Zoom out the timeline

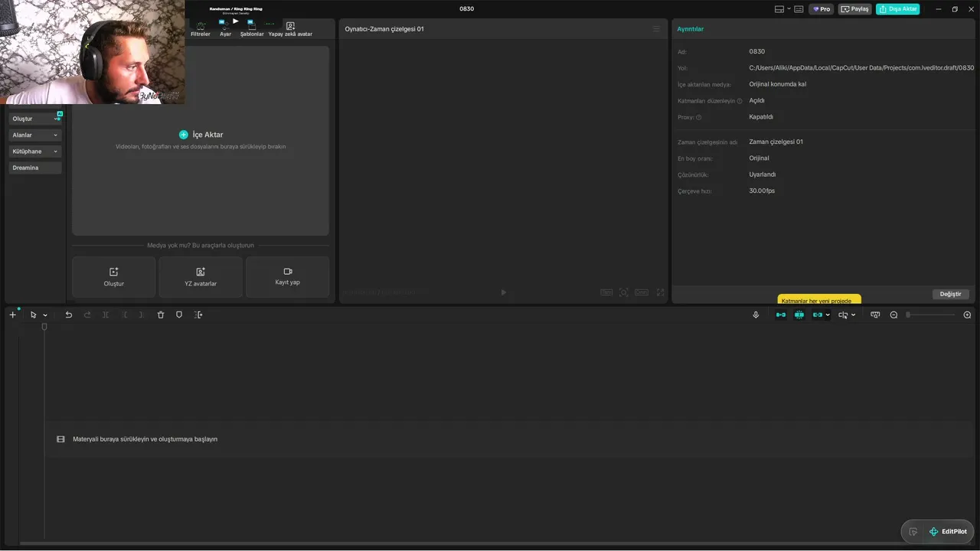click(x=893, y=315)
